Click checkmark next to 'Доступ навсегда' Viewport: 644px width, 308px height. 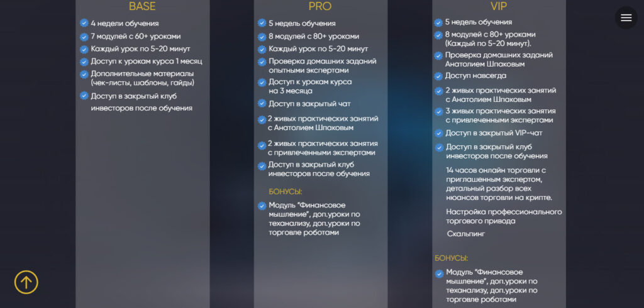(x=438, y=76)
